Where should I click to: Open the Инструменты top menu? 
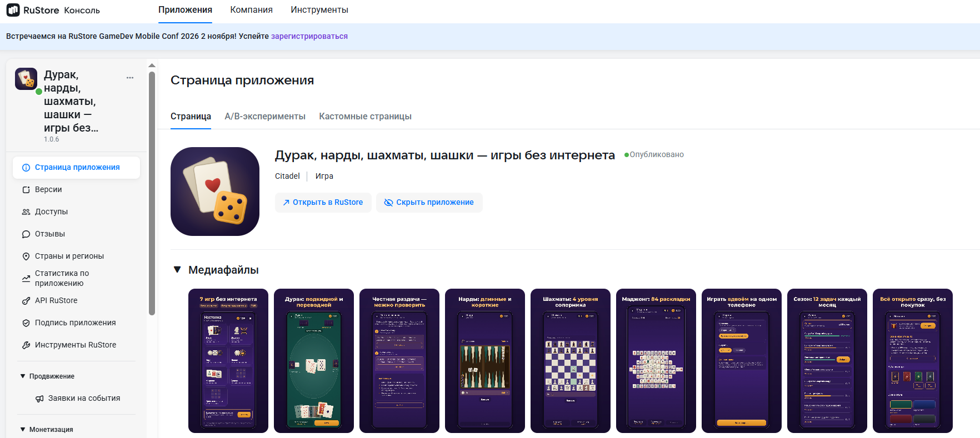tap(319, 10)
